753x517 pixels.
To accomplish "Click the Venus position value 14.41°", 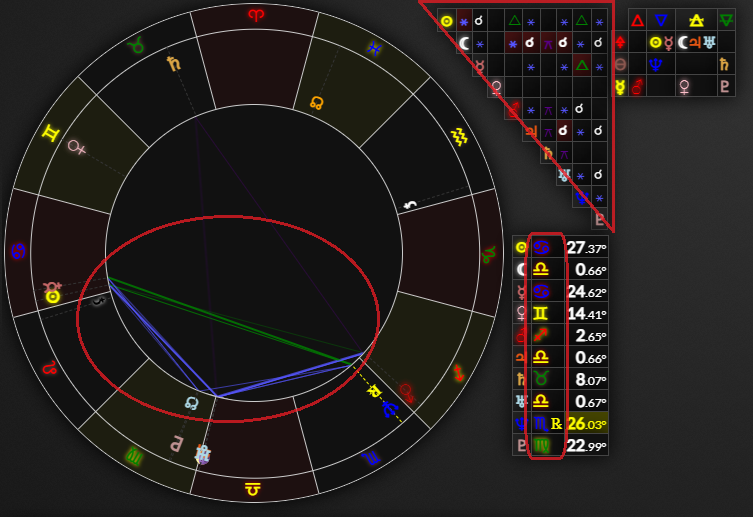I will click(586, 314).
